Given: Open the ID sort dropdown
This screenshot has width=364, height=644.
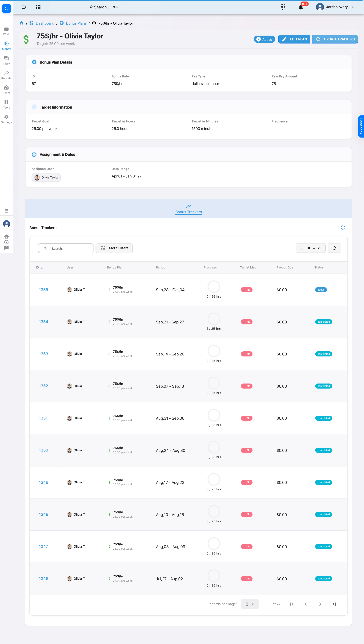Looking at the screenshot, I should coord(310,248).
